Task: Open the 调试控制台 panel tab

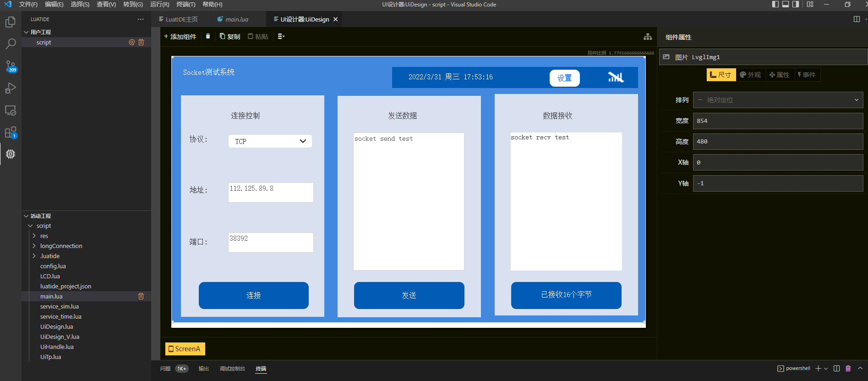Action: tap(232, 369)
